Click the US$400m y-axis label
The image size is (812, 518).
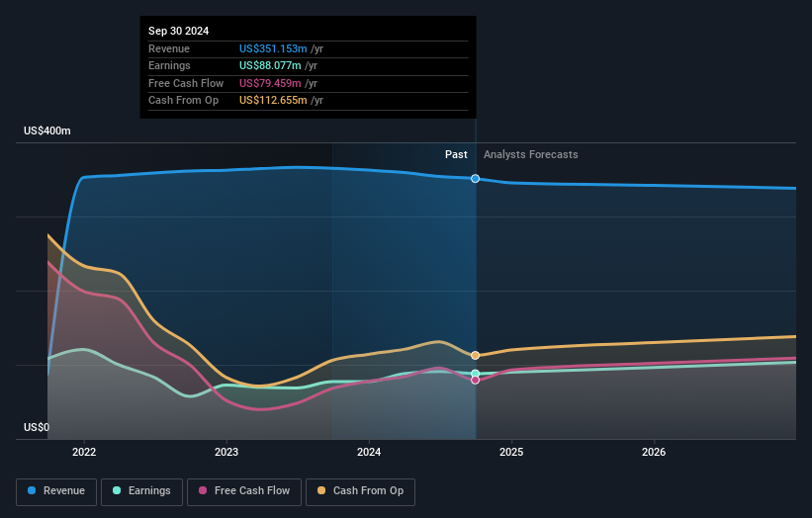click(47, 130)
